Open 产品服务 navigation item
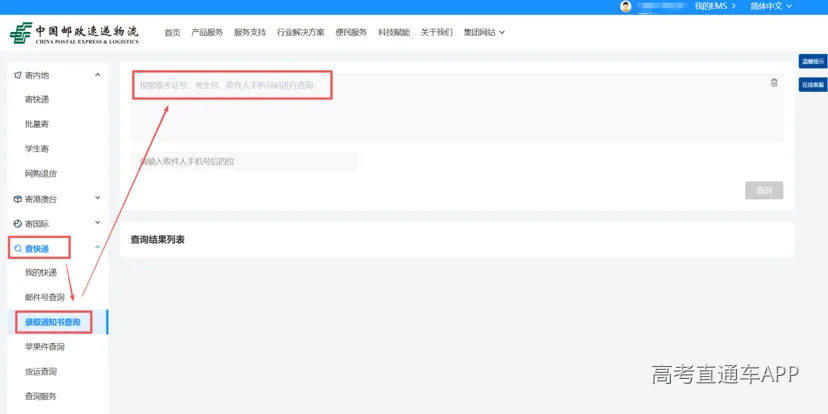828x414 pixels. coord(207,32)
